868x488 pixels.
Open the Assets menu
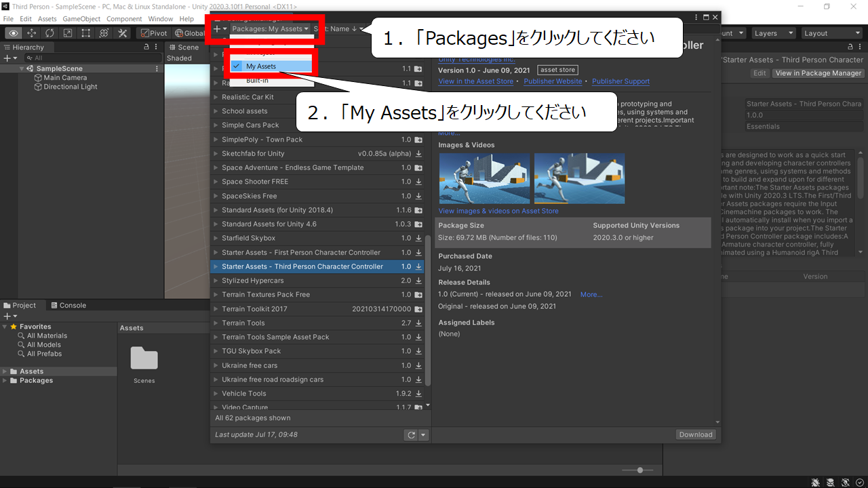pos(47,19)
